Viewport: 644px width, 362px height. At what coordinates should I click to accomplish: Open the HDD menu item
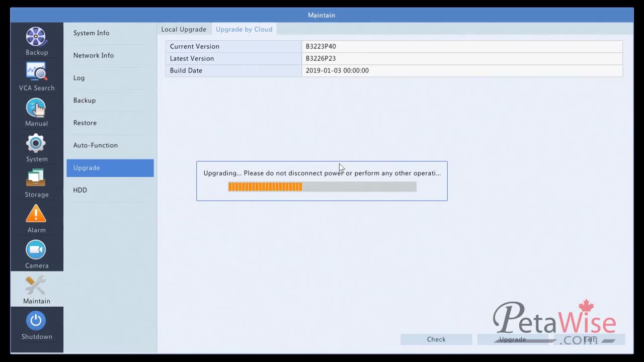coord(80,190)
